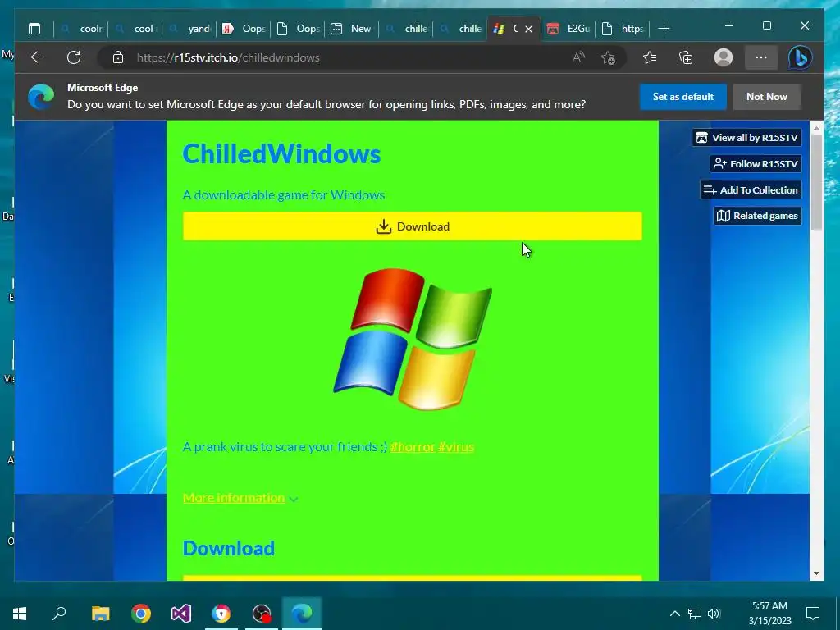Open Windows Start menu
The image size is (840, 630).
tap(20, 613)
